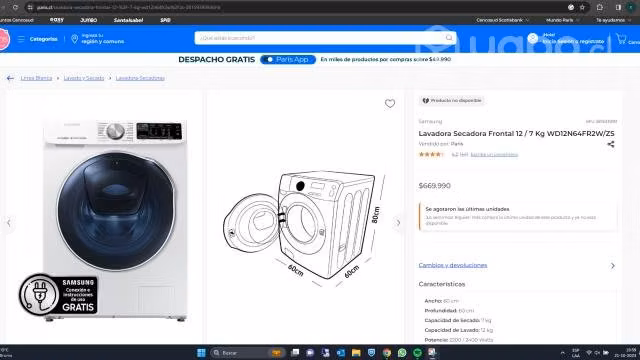The height and width of the screenshot is (360, 640).
Task: Open the SPID store tab
Action: [x=165, y=20]
